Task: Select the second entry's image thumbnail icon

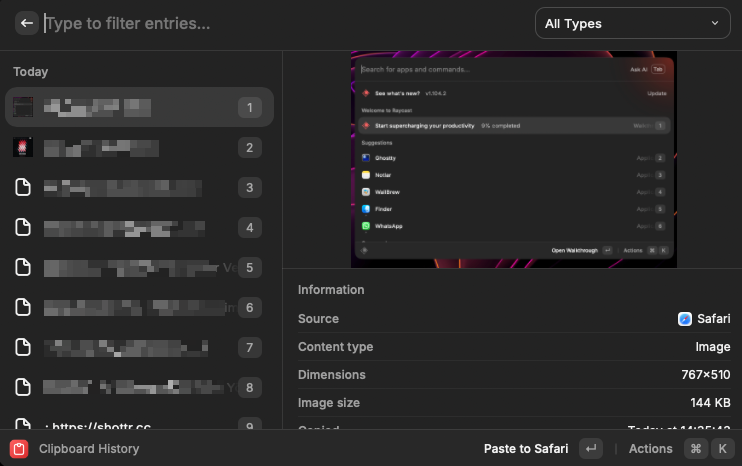Action: tap(23, 148)
